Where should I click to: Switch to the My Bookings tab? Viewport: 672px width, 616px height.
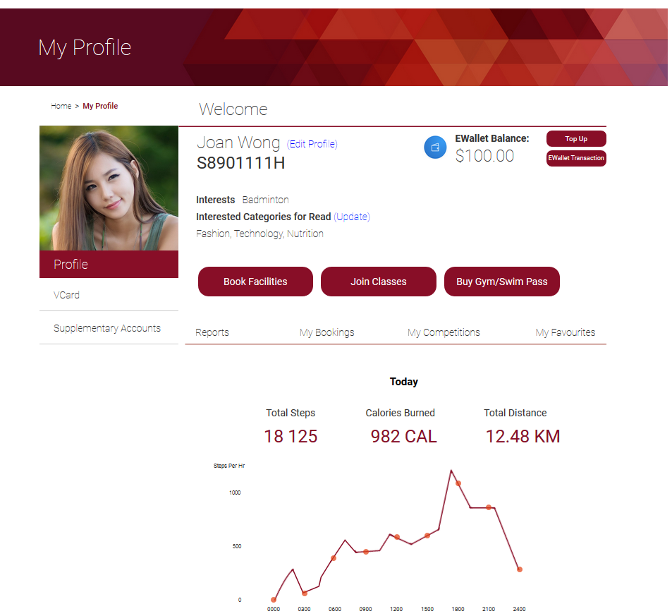pyautogui.click(x=327, y=332)
